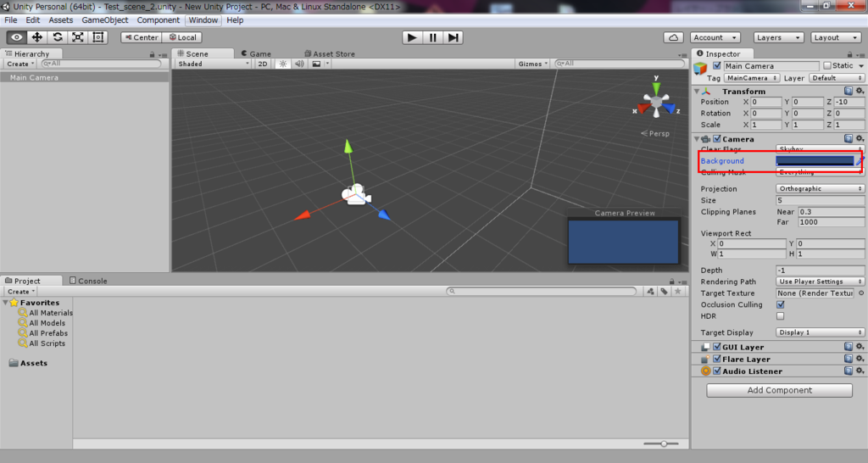This screenshot has width=868, height=463.
Task: Open Camera component gear menu
Action: coord(860,138)
